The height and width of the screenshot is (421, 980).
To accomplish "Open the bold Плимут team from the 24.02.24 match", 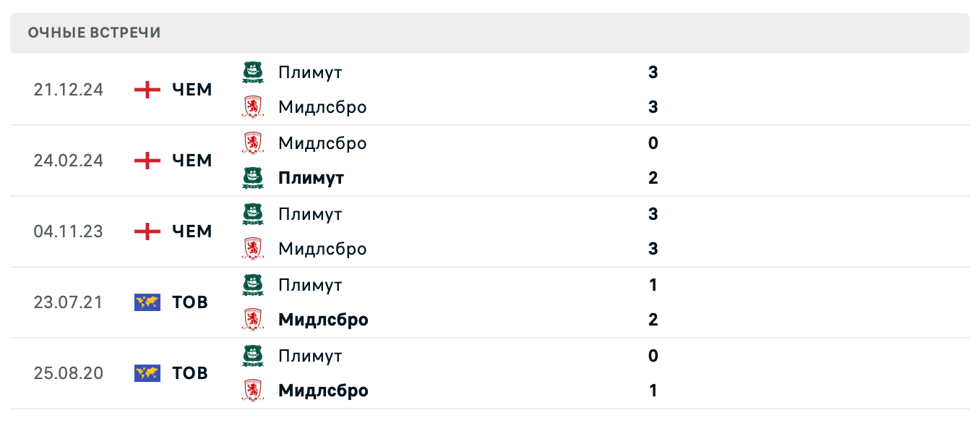I will click(311, 178).
